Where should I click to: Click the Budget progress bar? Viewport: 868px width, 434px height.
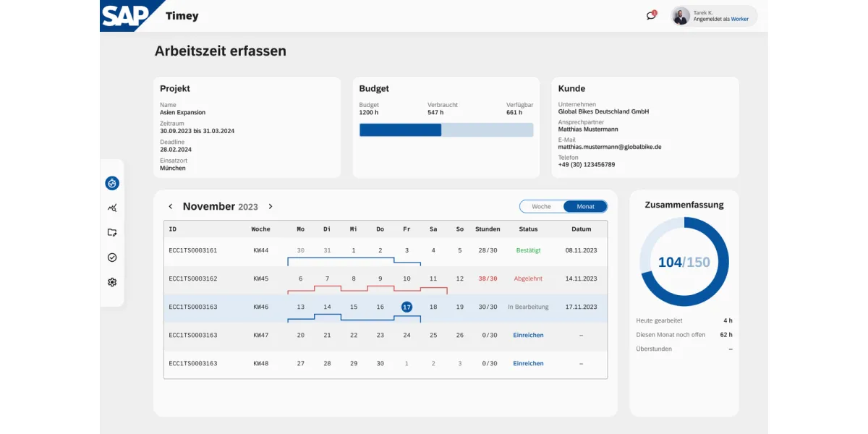click(446, 130)
